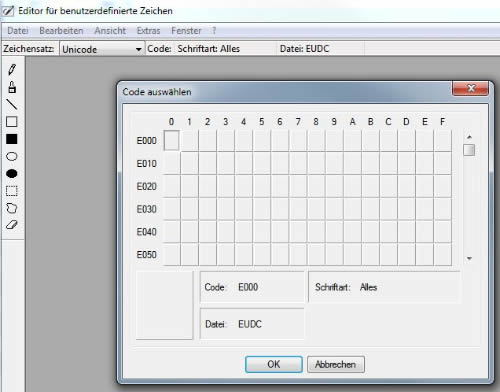Open the Fenster menu

click(186, 31)
